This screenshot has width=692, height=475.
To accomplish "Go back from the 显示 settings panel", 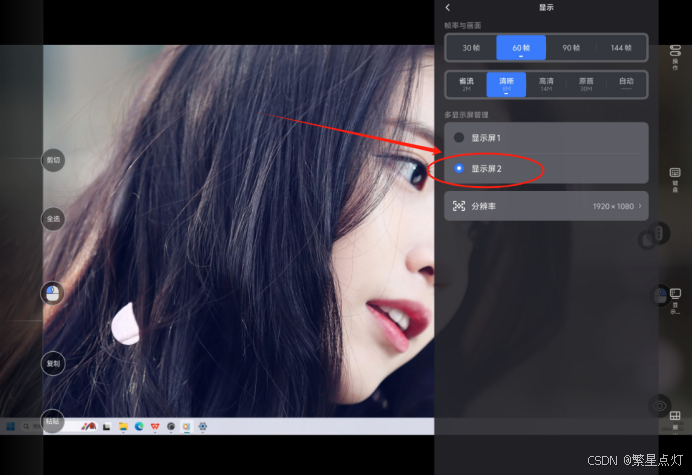I will (448, 8).
